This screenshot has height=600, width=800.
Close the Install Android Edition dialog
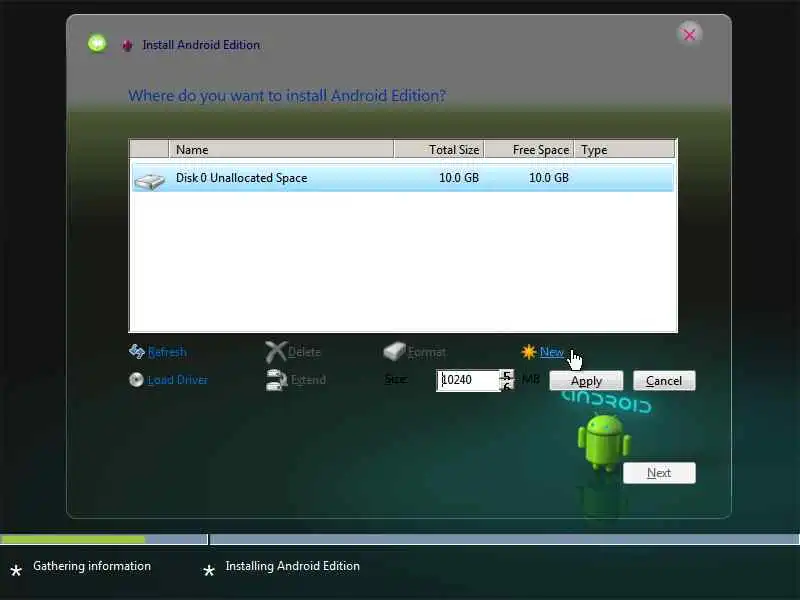[689, 34]
